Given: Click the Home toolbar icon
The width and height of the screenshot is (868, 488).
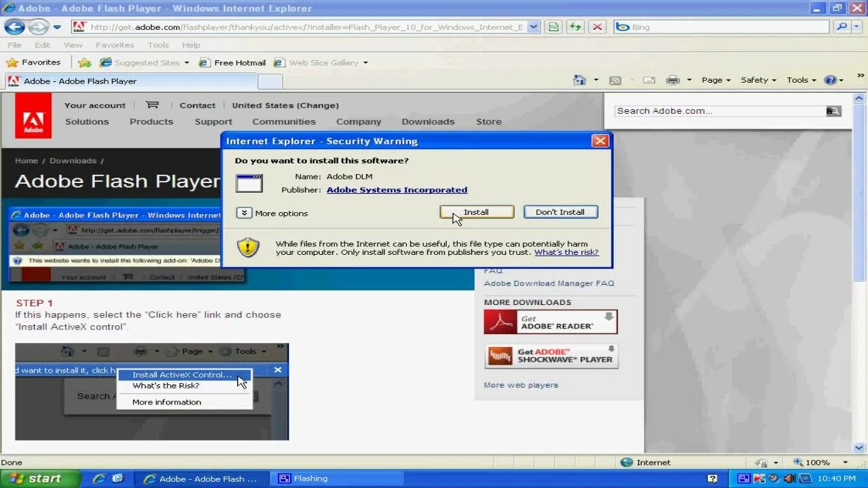Looking at the screenshot, I should (579, 80).
